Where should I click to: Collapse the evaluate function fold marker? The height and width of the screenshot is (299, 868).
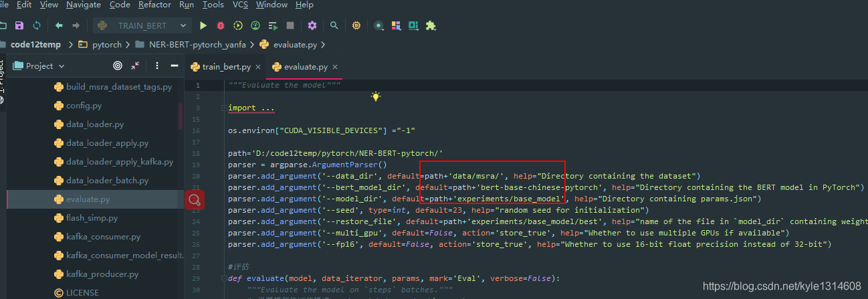pos(223,278)
